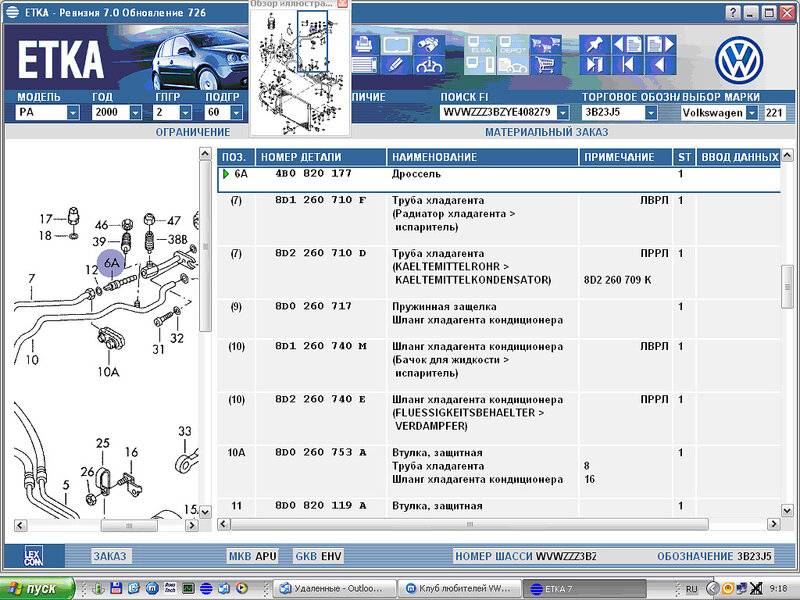The image size is (800, 600).
Task: Go to the next page document icon
Action: pos(661,45)
